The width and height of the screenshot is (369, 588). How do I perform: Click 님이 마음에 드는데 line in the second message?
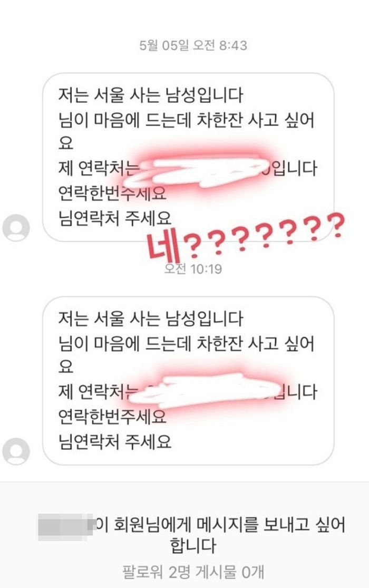coord(125,343)
